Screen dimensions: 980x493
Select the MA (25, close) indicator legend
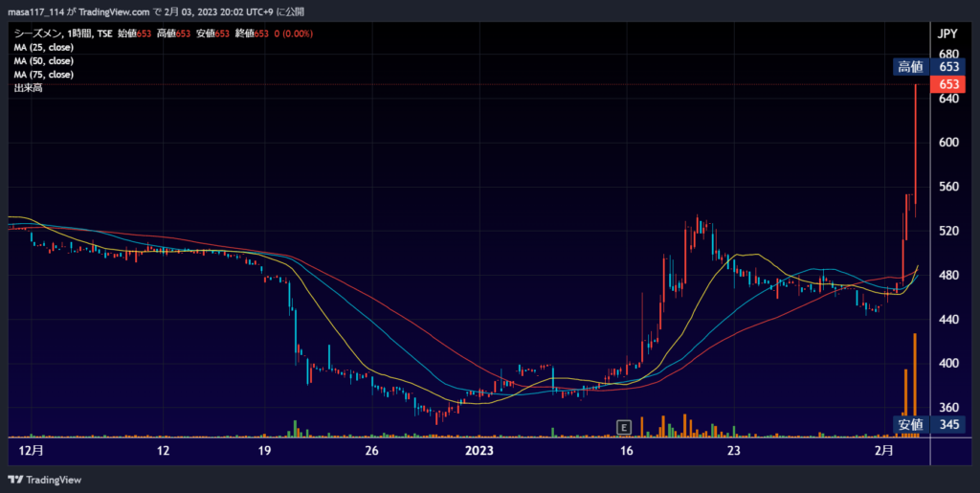[x=43, y=48]
